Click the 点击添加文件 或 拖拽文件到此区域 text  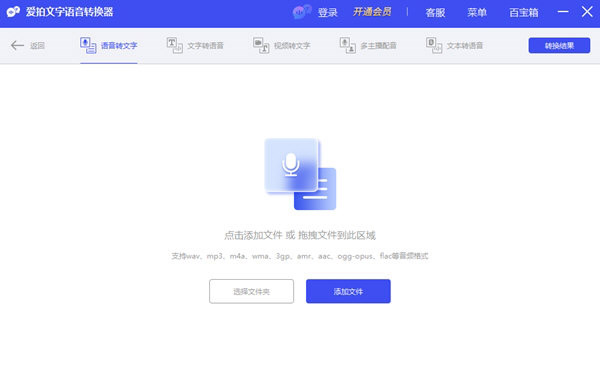[300, 235]
